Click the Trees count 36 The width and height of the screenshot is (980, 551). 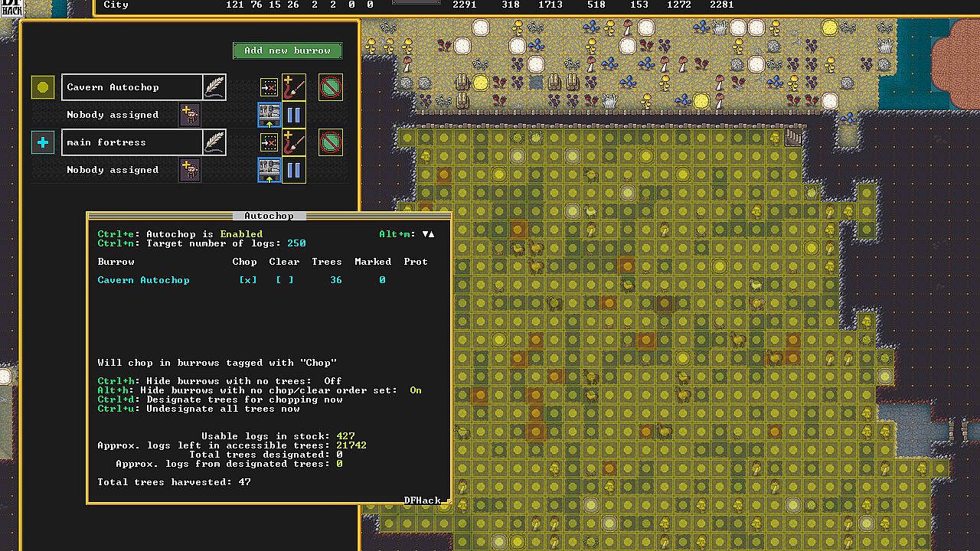[336, 280]
